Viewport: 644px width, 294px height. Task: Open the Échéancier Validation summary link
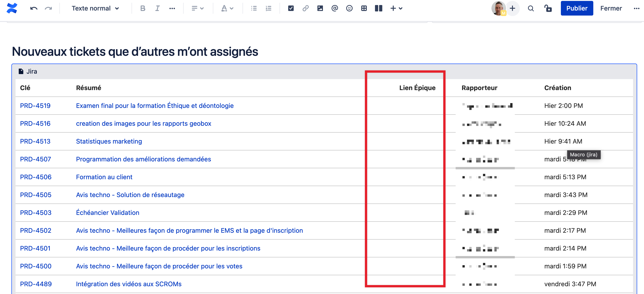pyautogui.click(x=108, y=212)
